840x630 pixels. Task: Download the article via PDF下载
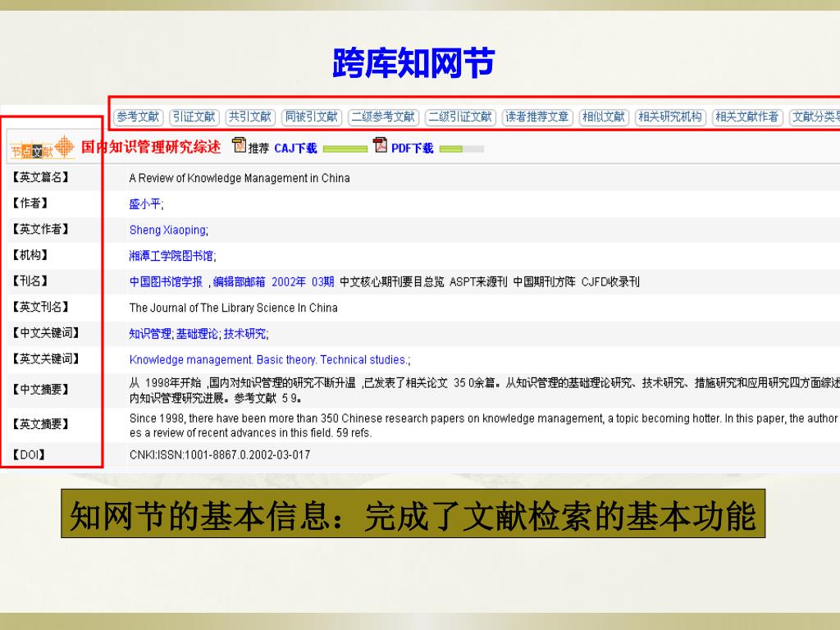coord(412,148)
